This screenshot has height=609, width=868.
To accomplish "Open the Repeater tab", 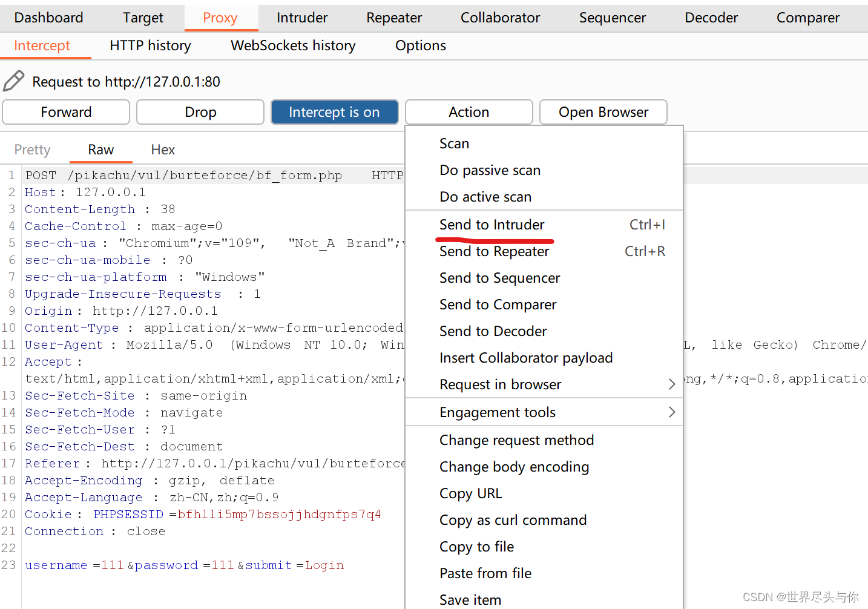I will click(x=394, y=18).
